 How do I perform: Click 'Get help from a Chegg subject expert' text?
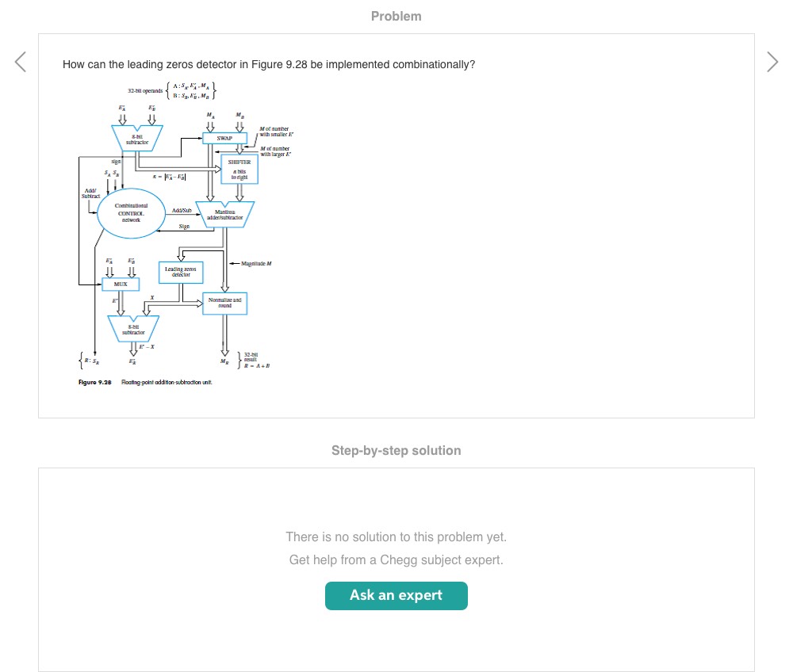click(x=396, y=560)
